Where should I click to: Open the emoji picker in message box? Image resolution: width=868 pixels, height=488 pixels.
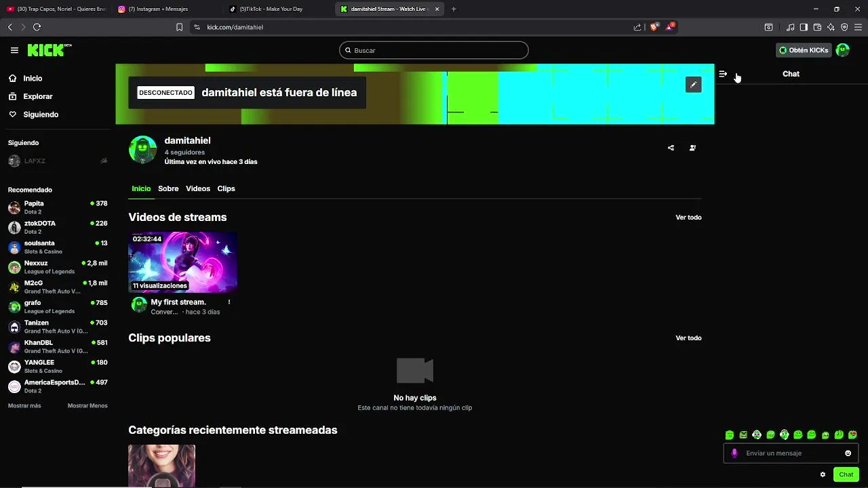click(x=848, y=453)
